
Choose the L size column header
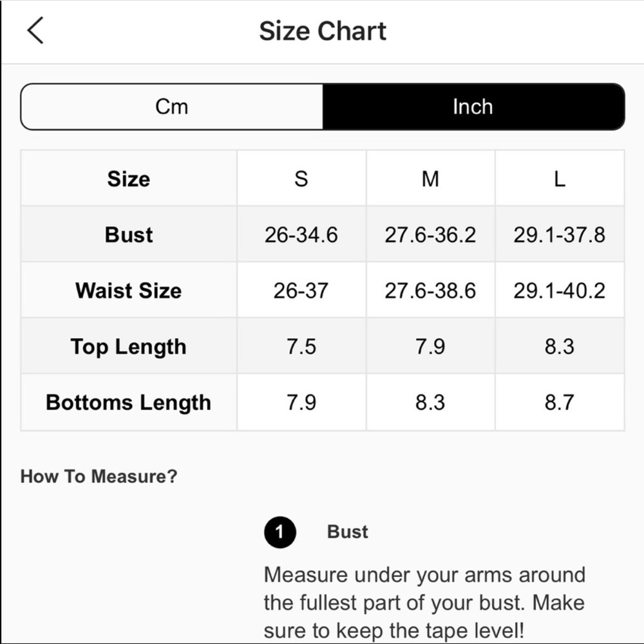(x=560, y=178)
